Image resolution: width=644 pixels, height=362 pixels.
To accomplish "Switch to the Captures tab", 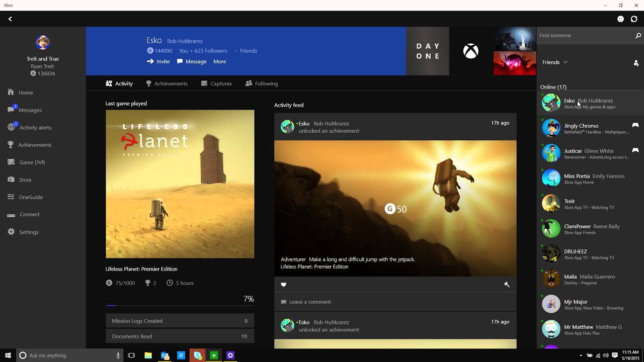I will point(216,83).
